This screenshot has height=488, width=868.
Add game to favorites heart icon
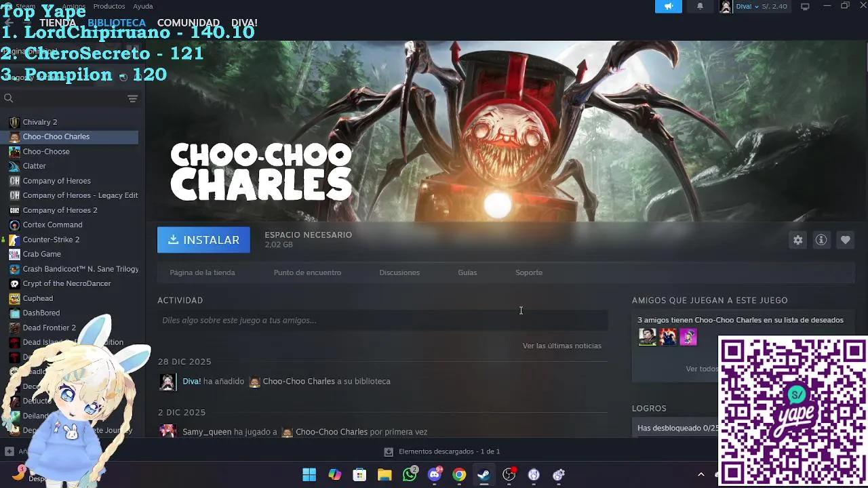point(845,240)
